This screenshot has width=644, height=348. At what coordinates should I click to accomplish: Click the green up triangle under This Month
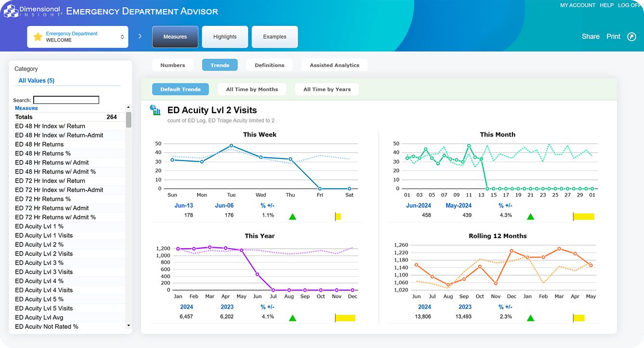[x=530, y=216]
